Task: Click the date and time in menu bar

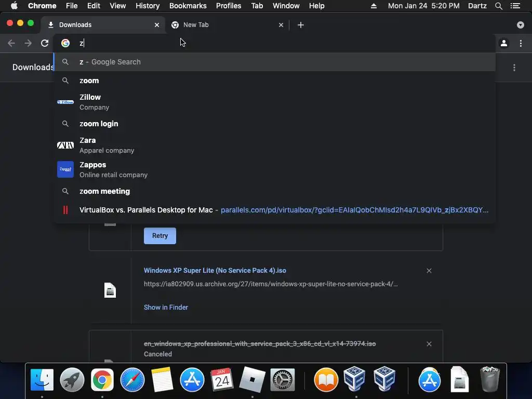Action: click(x=424, y=6)
